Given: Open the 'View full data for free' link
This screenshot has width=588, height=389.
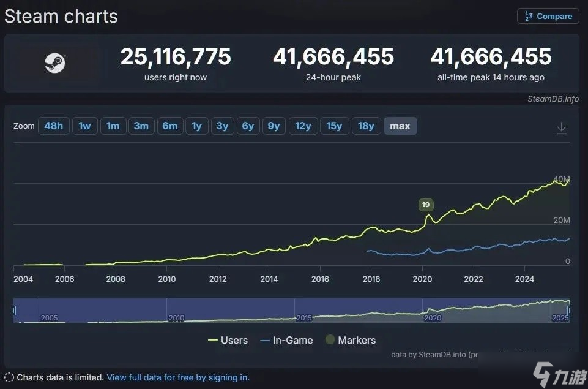Looking at the screenshot, I should tap(178, 377).
